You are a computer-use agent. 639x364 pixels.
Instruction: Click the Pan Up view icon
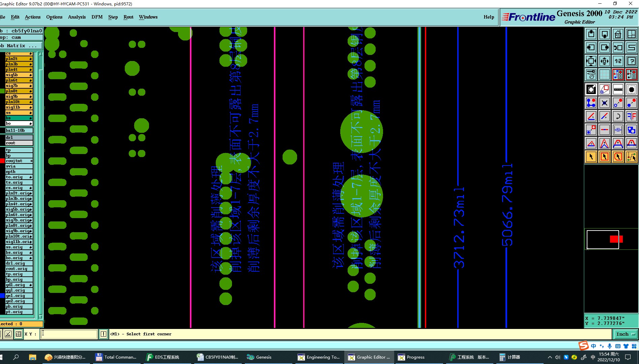pyautogui.click(x=591, y=34)
